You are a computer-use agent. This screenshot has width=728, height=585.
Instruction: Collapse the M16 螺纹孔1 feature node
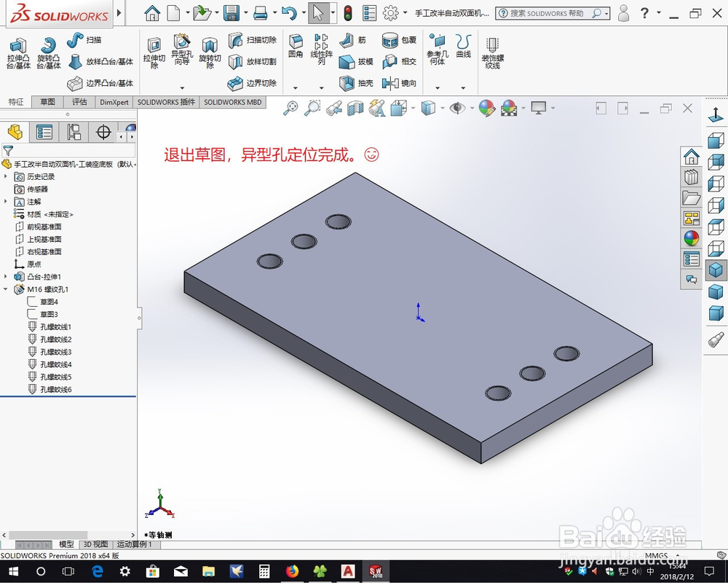coord(6,289)
